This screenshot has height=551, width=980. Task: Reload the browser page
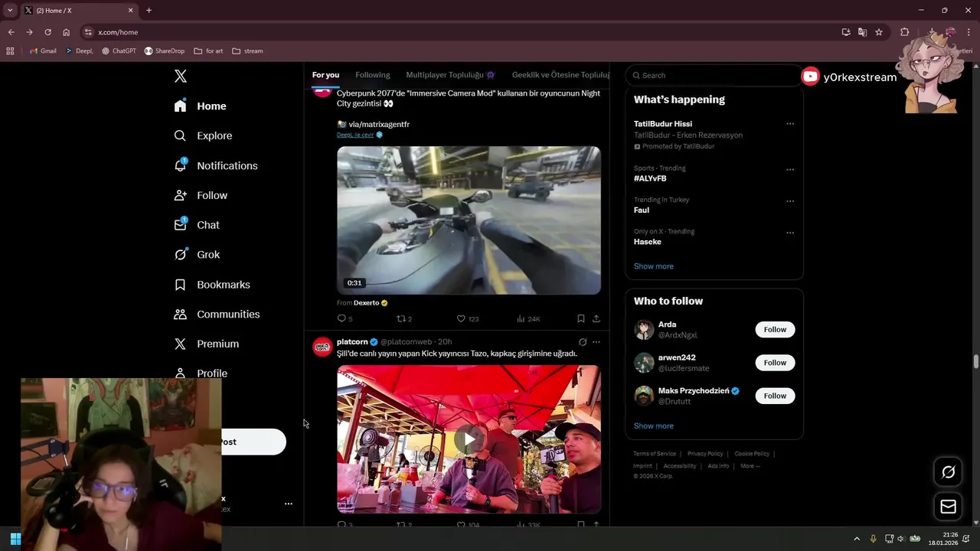[x=47, y=32]
